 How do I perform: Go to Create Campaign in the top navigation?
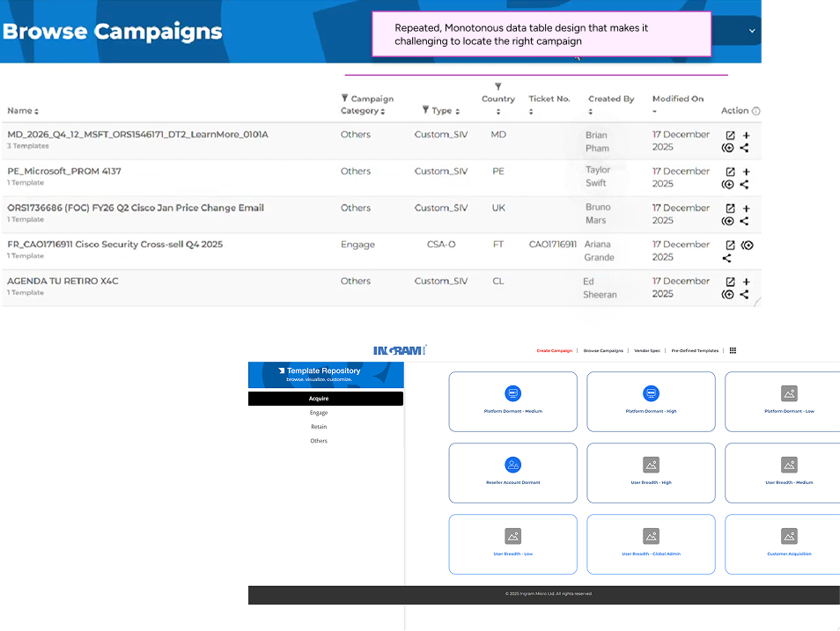[x=555, y=351]
